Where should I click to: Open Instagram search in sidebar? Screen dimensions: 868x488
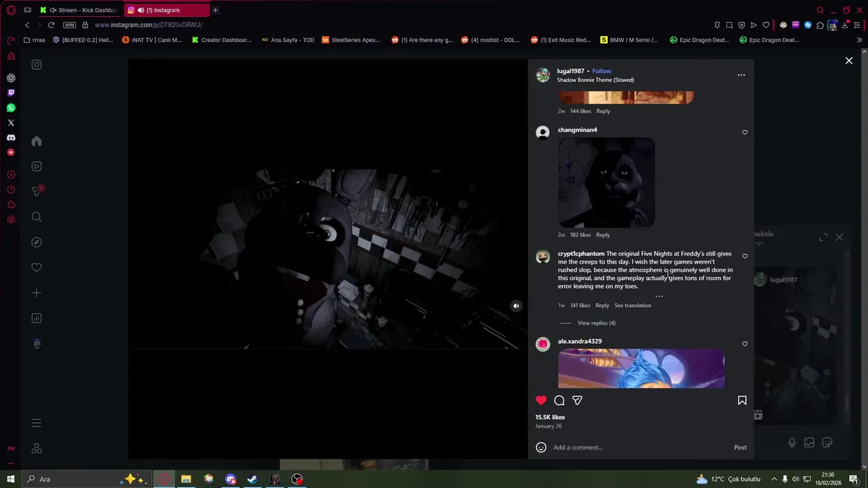point(37,217)
